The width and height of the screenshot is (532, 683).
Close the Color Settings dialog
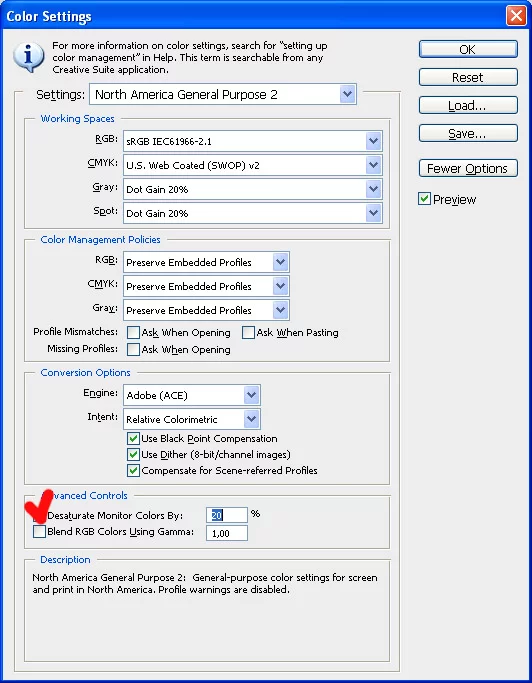(x=516, y=16)
